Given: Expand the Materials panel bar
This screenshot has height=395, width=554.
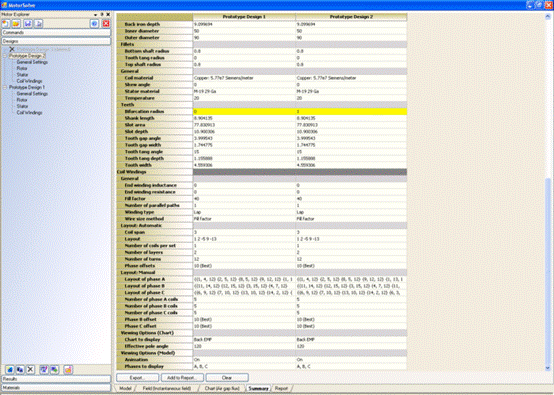Looking at the screenshot, I should click(56, 388).
